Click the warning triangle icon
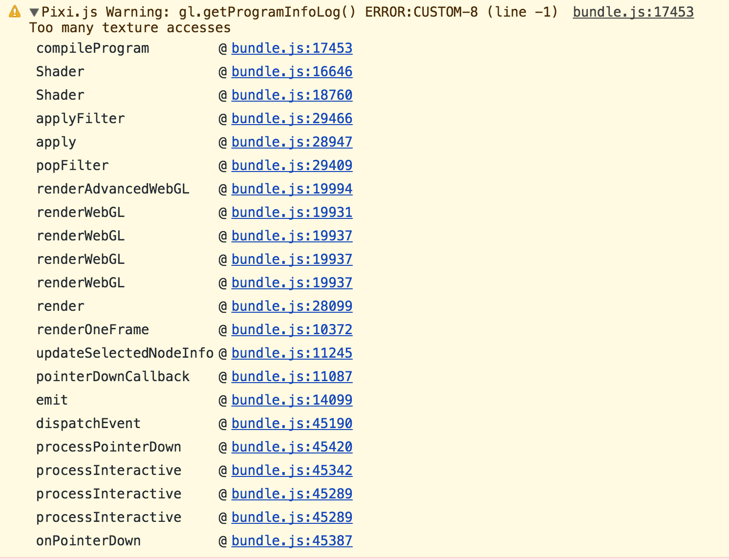This screenshot has width=729, height=560. pyautogui.click(x=14, y=11)
